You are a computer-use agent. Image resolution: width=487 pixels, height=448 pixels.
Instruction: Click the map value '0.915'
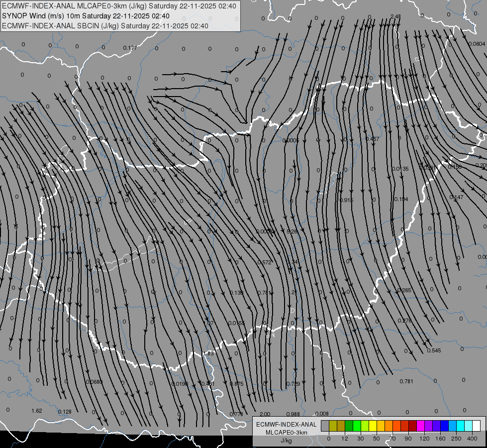(346, 200)
